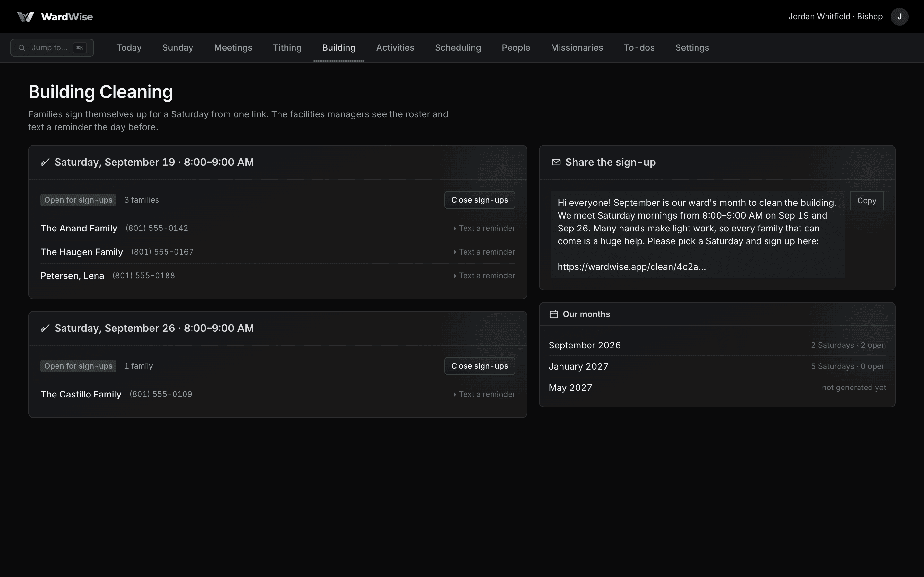Go to the Scheduling tab
Viewport: 924px width, 577px height.
pyautogui.click(x=458, y=48)
